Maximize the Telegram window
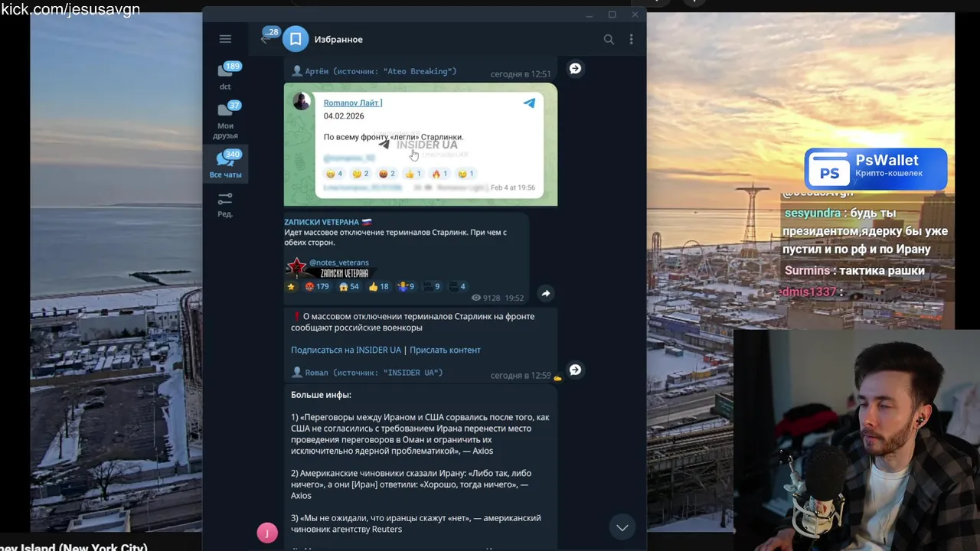 (x=612, y=15)
